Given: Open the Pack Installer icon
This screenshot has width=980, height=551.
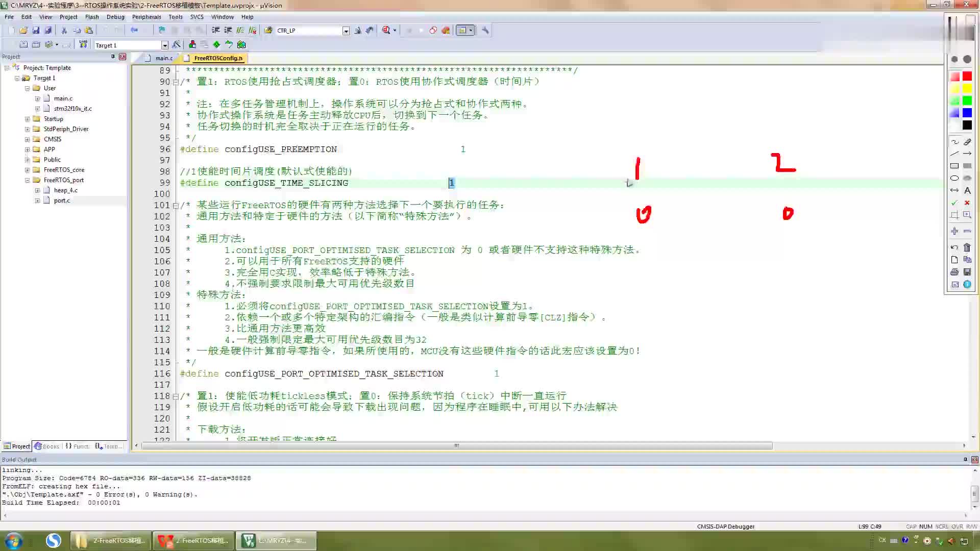Looking at the screenshot, I should [241, 45].
